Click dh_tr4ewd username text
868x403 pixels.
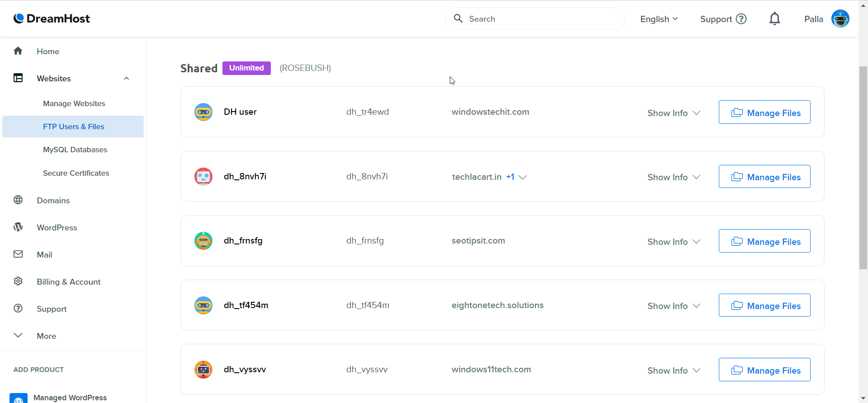368,112
